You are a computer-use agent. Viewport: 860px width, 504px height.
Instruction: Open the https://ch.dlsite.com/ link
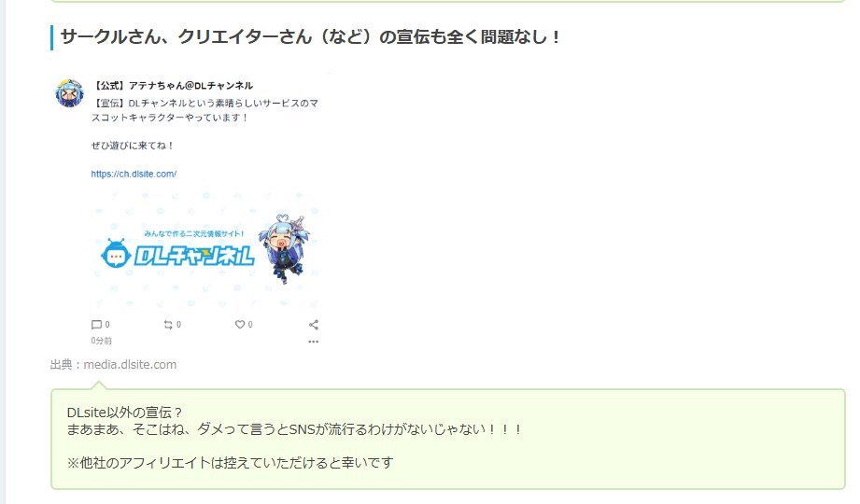pyautogui.click(x=134, y=174)
